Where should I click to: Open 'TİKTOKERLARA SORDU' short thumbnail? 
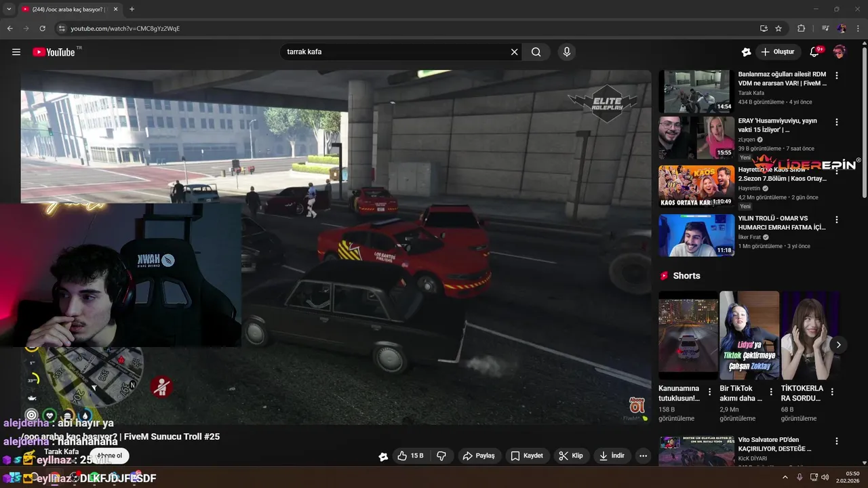pos(810,335)
